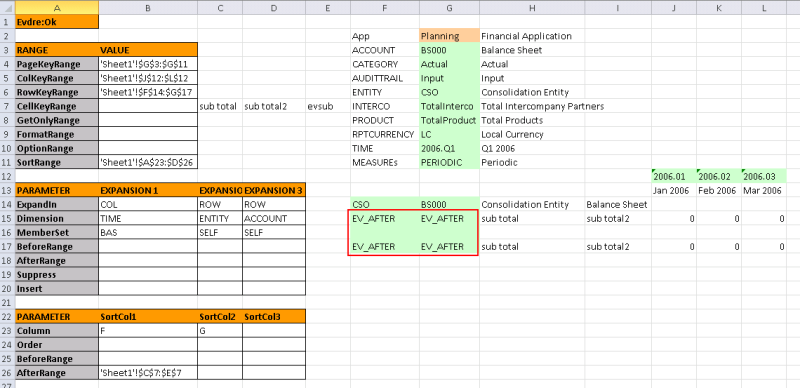The width and height of the screenshot is (800, 388).
Task: Select 'sub total2' cell in row 15
Action: [x=618, y=219]
